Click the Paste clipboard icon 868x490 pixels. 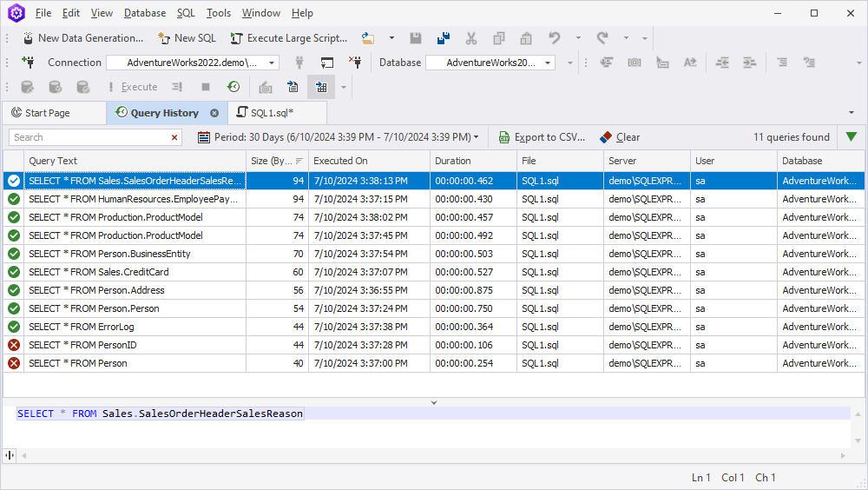tap(526, 38)
